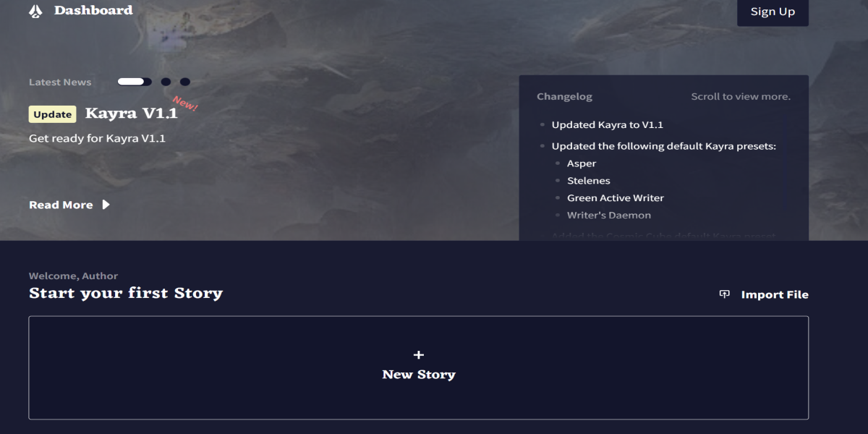Select the first news carousel indicator

point(135,82)
